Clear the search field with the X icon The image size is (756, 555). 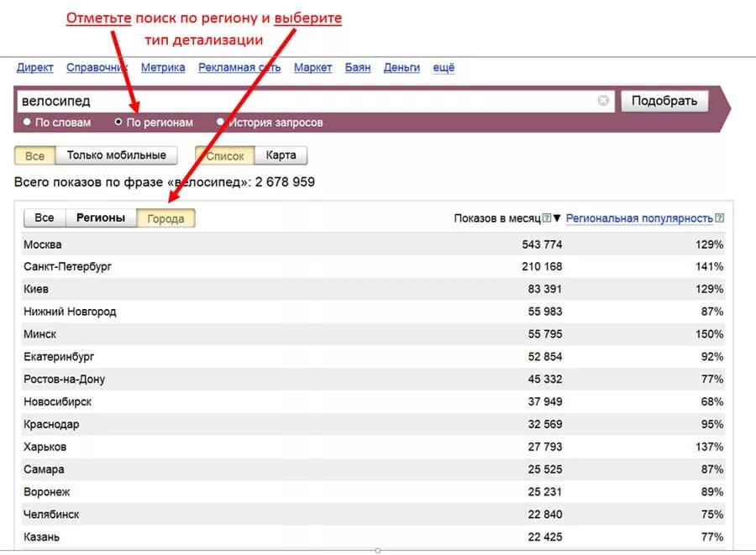coord(602,100)
